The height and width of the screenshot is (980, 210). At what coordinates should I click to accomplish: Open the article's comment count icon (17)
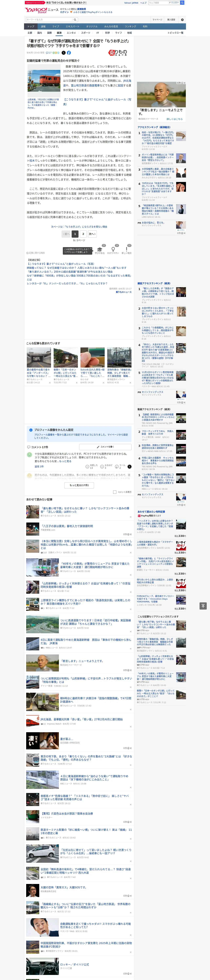coord(49,53)
